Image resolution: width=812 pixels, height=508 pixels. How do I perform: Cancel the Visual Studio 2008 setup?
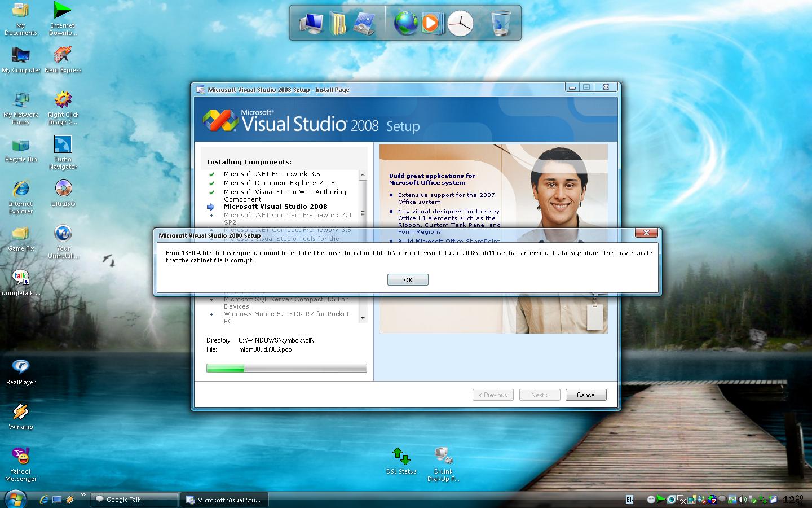click(586, 395)
